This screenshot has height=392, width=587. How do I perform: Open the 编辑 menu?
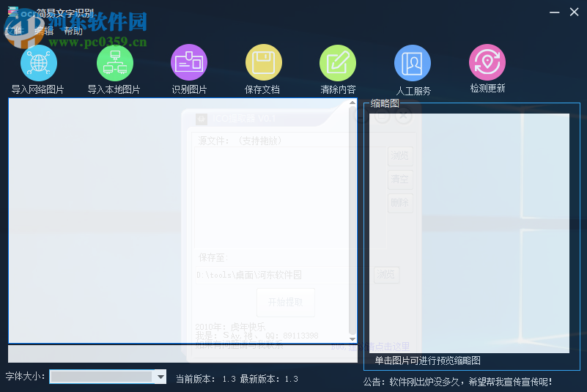coord(44,31)
